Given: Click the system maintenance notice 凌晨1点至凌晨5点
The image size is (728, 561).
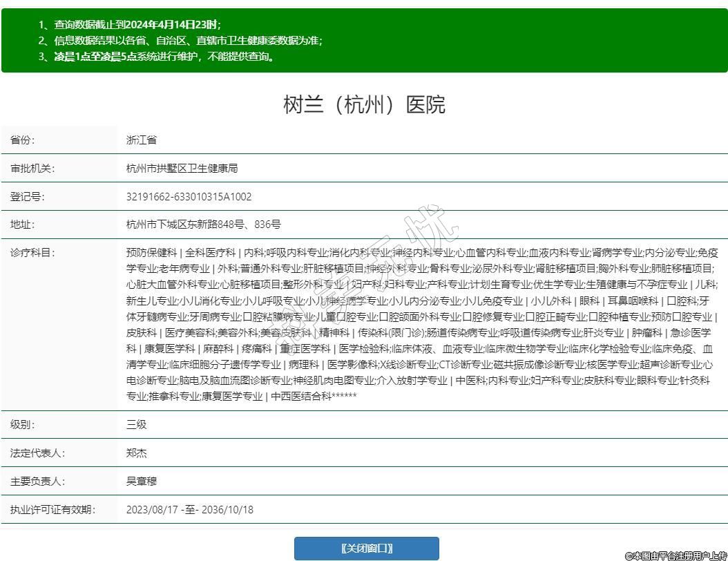Looking at the screenshot, I should click(156, 56).
